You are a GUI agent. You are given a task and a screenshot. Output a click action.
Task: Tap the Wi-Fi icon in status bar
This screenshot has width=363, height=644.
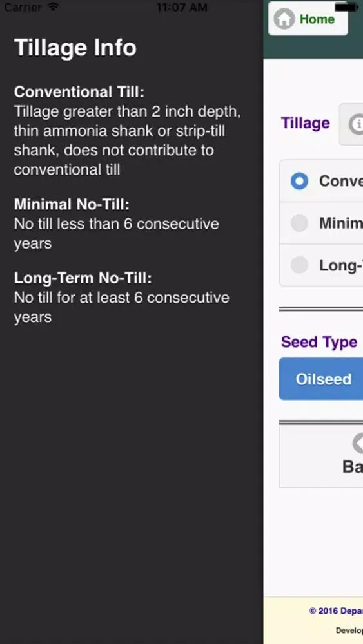point(53,6)
